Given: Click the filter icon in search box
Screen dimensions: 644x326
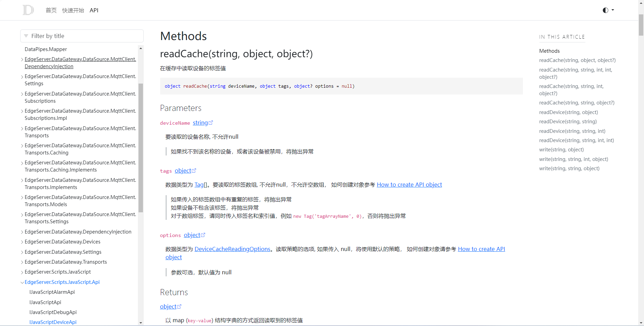Looking at the screenshot, I should [26, 36].
